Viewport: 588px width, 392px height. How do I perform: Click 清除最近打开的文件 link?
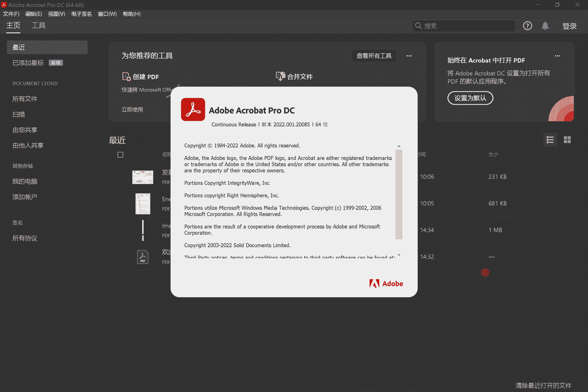point(543,385)
